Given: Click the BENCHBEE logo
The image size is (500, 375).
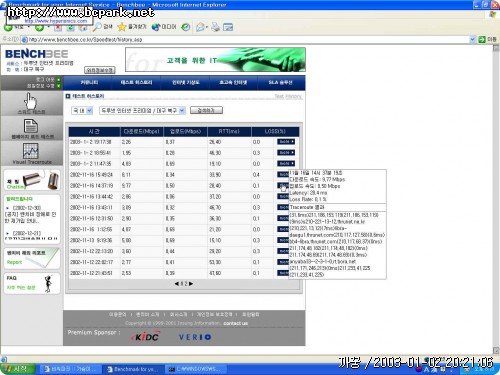Looking at the screenshot, I should coord(37,54).
